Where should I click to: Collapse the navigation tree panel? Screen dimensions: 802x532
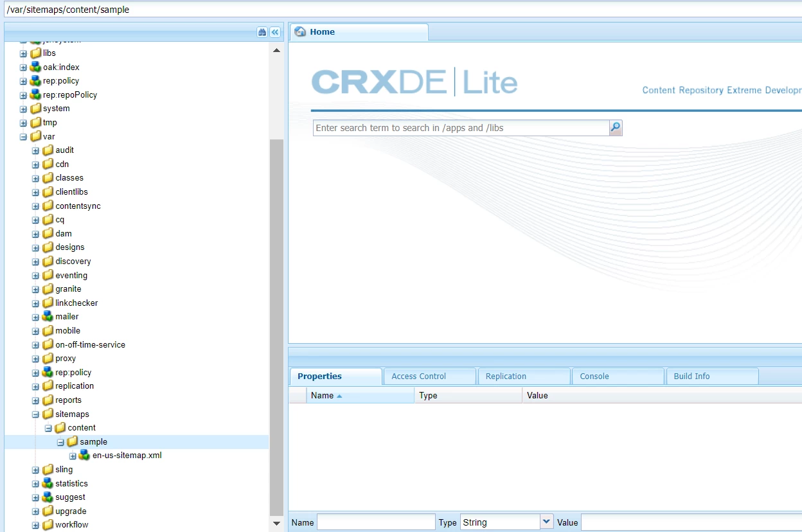[x=275, y=32]
